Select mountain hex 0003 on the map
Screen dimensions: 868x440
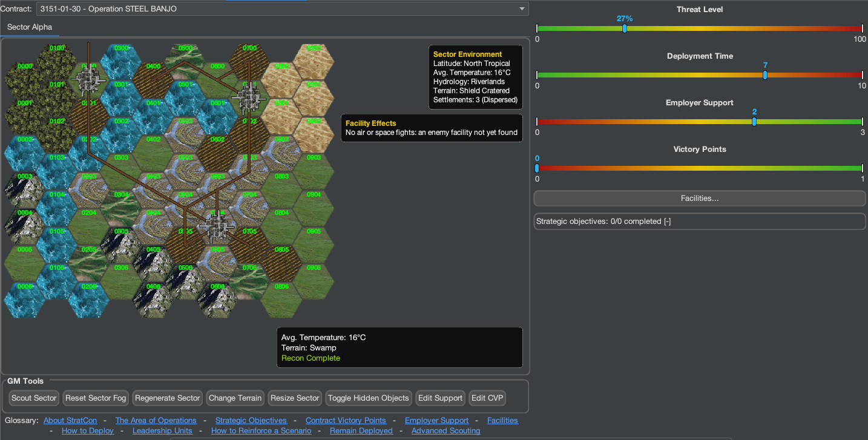pyautogui.click(x=25, y=189)
